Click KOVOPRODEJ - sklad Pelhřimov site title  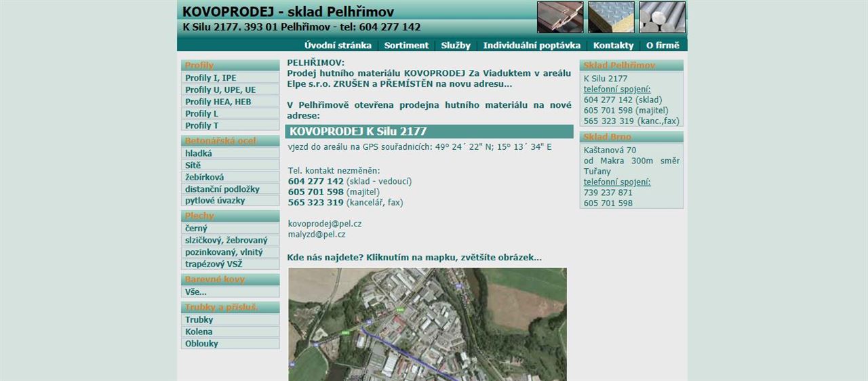click(288, 12)
